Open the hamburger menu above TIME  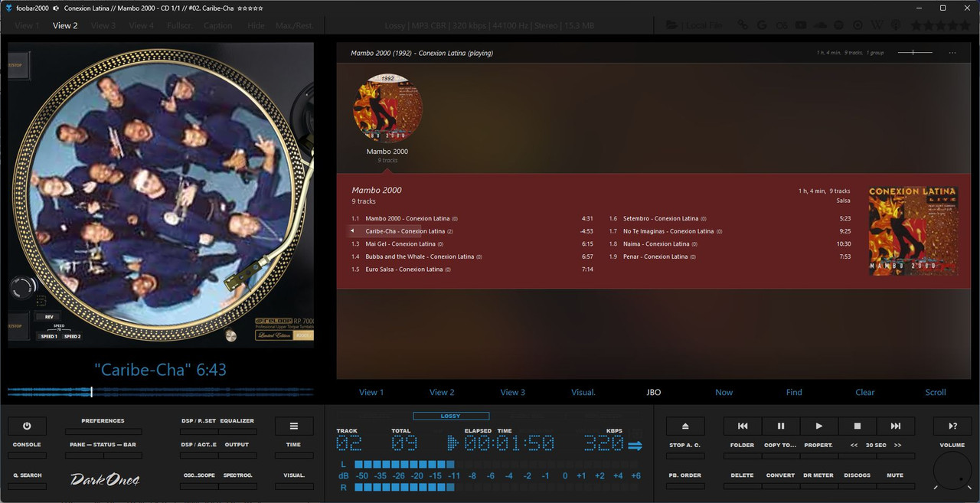[294, 426]
